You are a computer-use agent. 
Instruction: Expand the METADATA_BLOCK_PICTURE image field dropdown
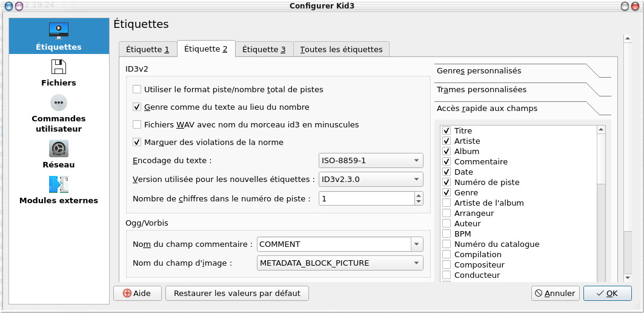pyautogui.click(x=340, y=263)
